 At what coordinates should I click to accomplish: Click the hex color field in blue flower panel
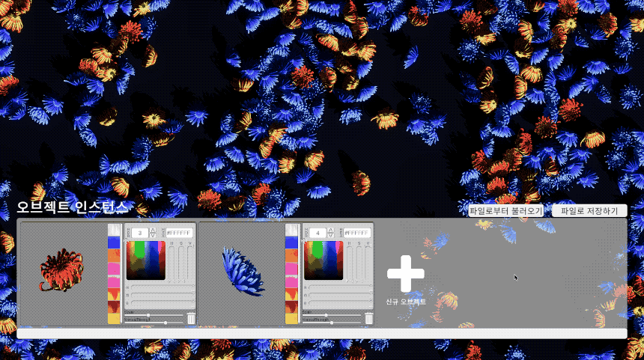[357, 234]
